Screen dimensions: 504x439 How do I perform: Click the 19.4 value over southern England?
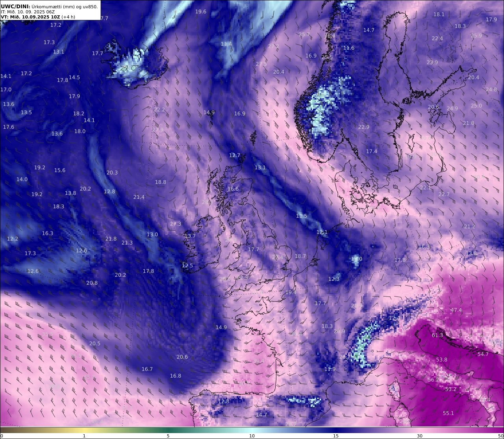tap(291, 293)
